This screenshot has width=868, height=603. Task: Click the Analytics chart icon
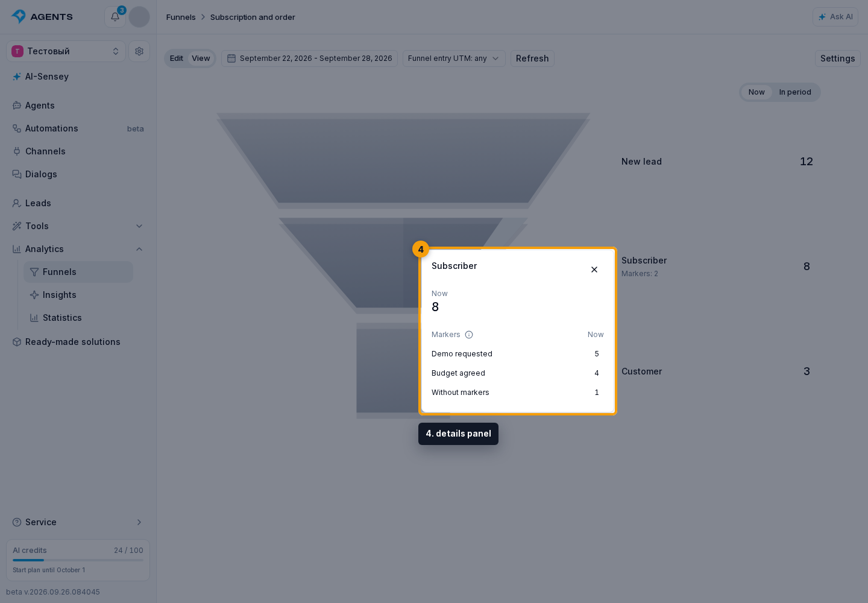(x=17, y=249)
